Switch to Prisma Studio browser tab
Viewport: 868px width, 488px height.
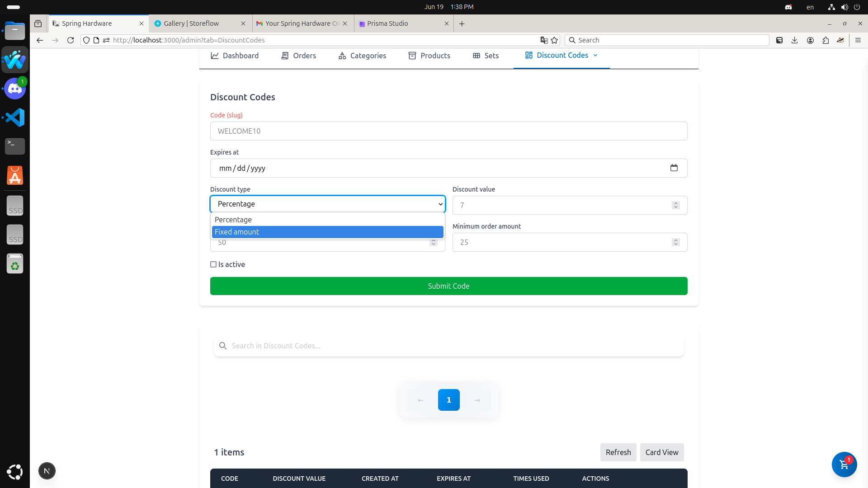pos(403,23)
